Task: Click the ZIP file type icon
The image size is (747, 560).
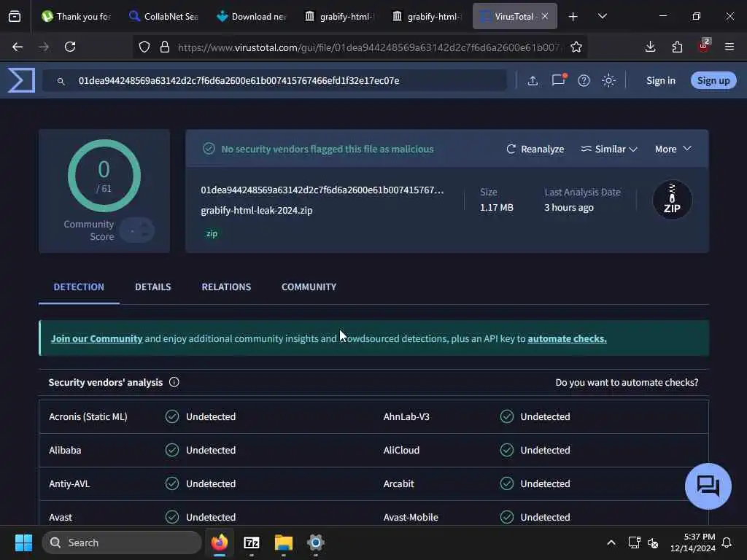Action: click(672, 200)
